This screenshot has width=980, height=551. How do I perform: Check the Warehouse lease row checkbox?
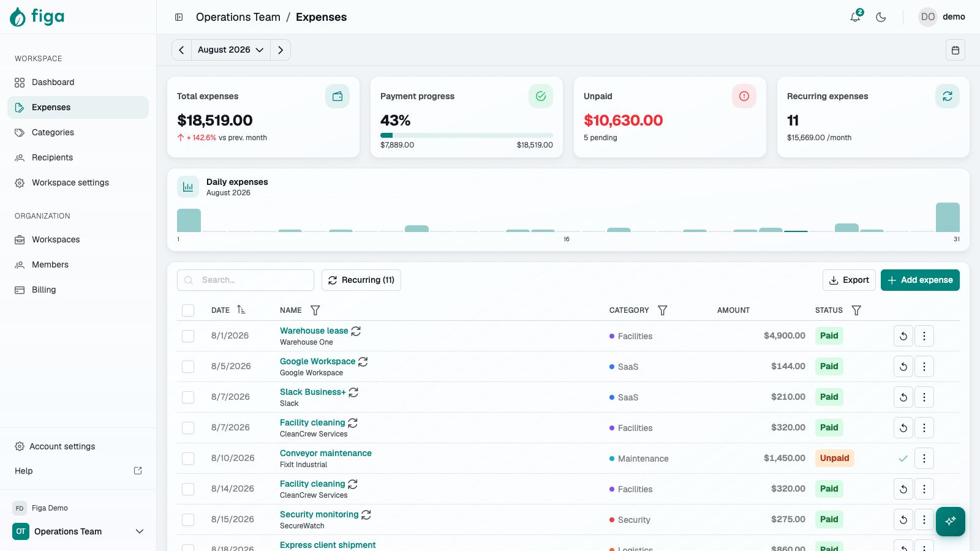coord(188,336)
